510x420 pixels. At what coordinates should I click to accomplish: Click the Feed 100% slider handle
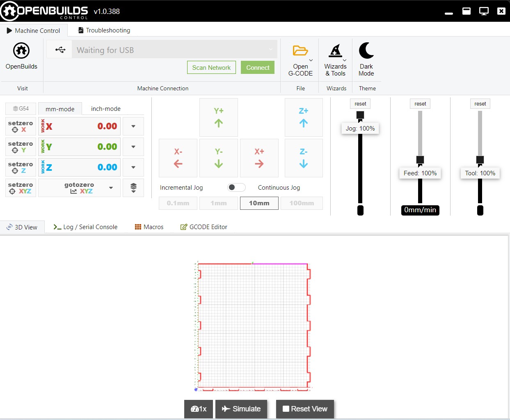tap(420, 160)
